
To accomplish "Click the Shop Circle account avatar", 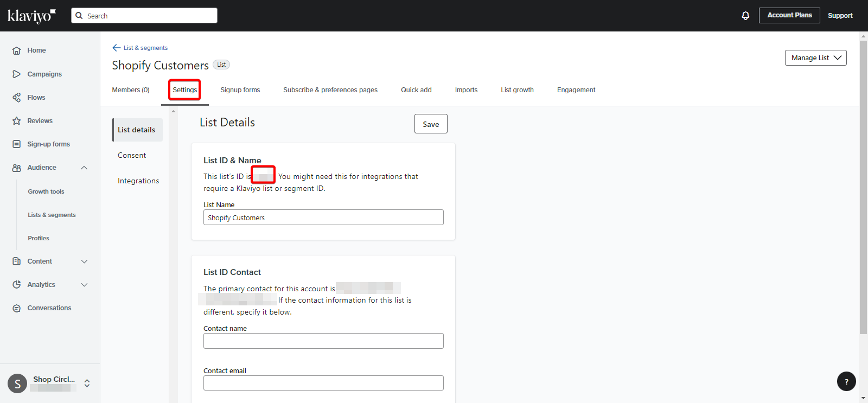I will pos(17,383).
